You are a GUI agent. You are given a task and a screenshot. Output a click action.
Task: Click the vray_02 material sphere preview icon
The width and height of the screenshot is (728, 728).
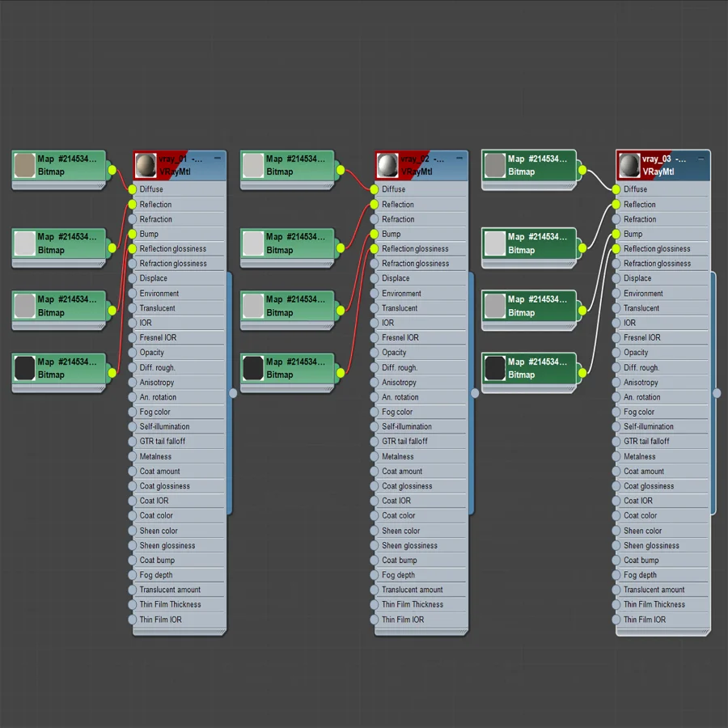click(387, 165)
